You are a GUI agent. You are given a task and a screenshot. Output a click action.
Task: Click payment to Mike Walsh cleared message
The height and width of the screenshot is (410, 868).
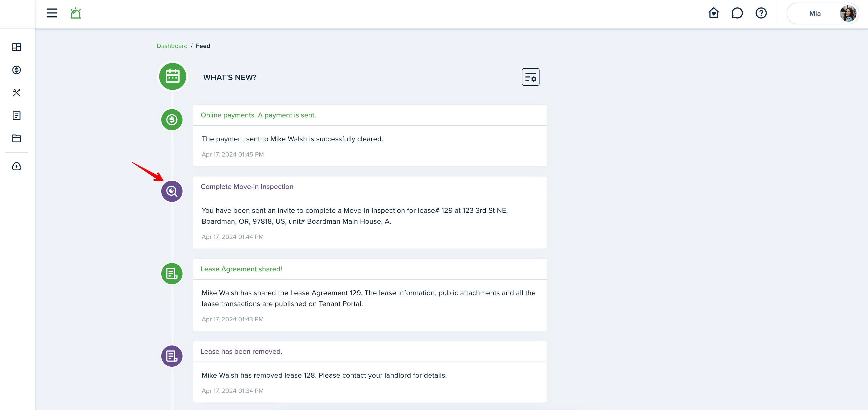(292, 139)
